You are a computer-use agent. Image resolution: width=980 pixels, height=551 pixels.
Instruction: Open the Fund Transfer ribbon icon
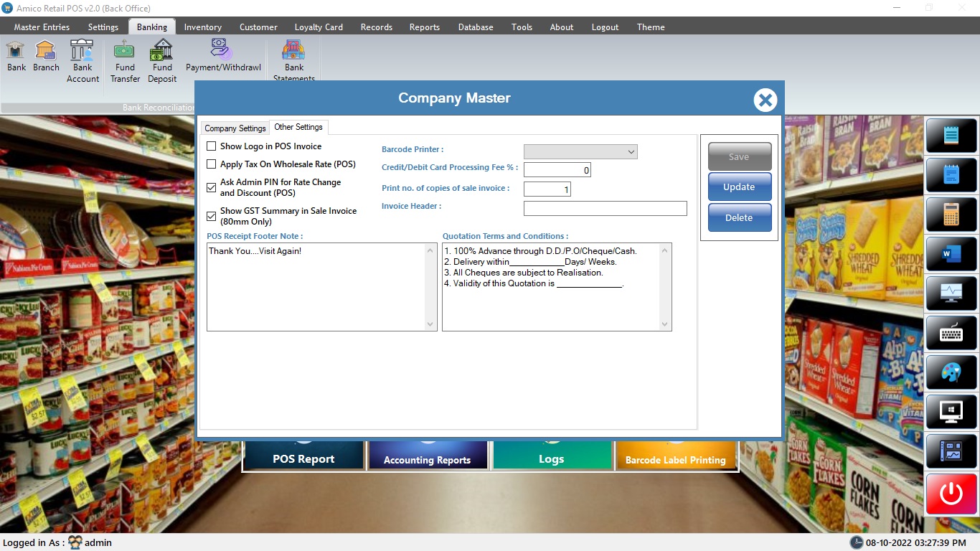(125, 61)
